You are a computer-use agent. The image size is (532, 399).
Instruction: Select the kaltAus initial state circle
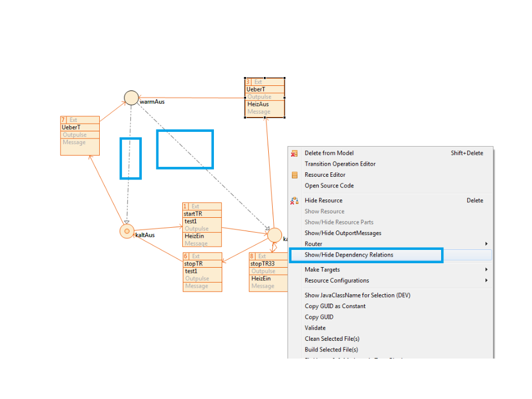pos(127,231)
